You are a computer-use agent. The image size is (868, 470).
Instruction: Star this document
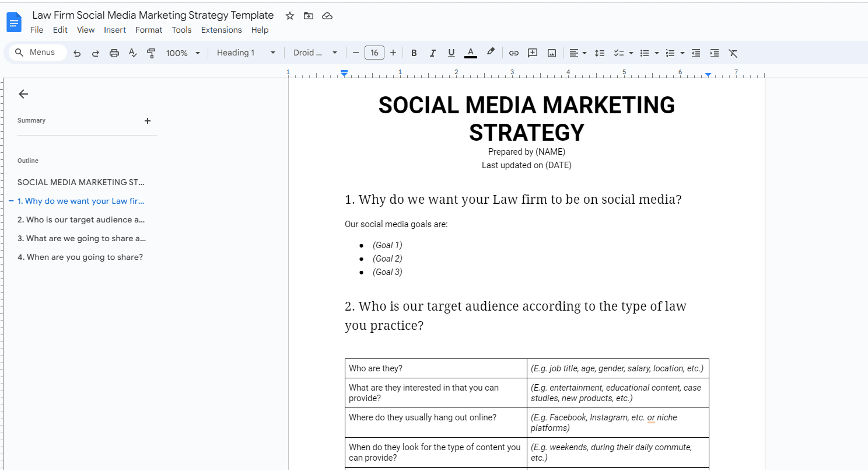click(x=290, y=16)
